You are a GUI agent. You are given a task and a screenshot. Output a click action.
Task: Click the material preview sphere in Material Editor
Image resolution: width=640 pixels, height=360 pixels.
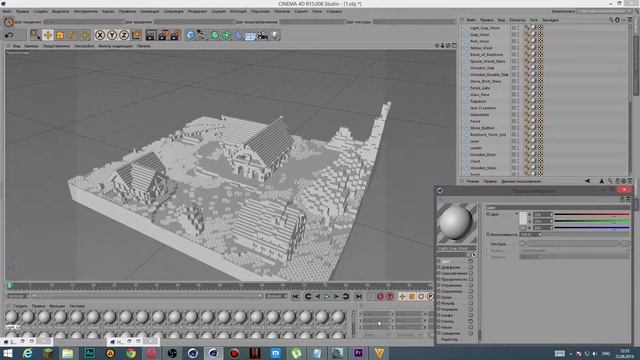pyautogui.click(x=456, y=223)
